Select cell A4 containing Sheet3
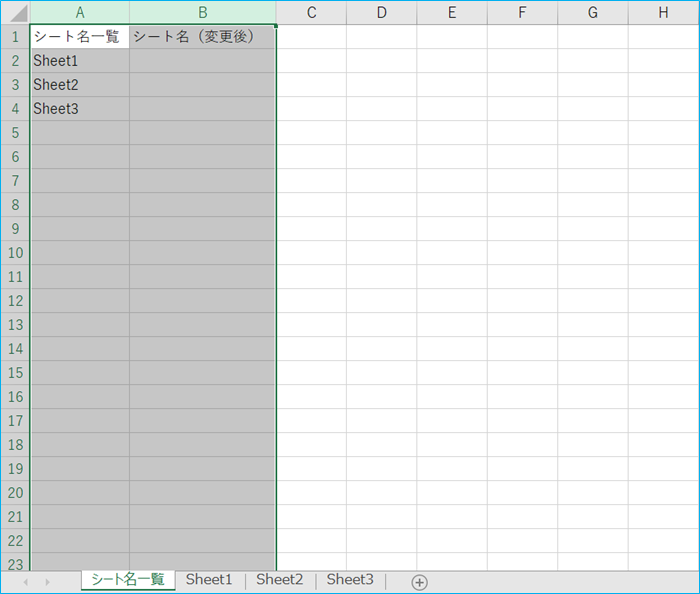 [80, 109]
